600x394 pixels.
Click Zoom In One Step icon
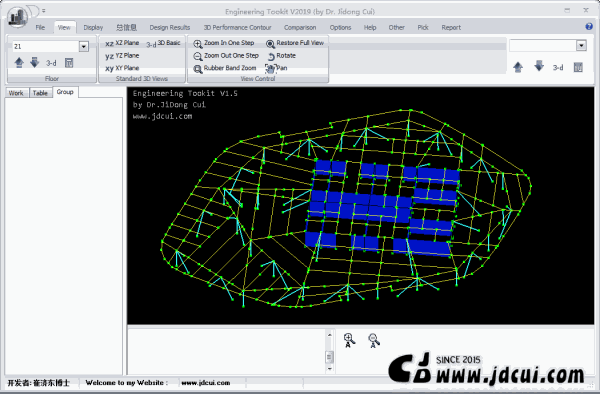pos(197,44)
